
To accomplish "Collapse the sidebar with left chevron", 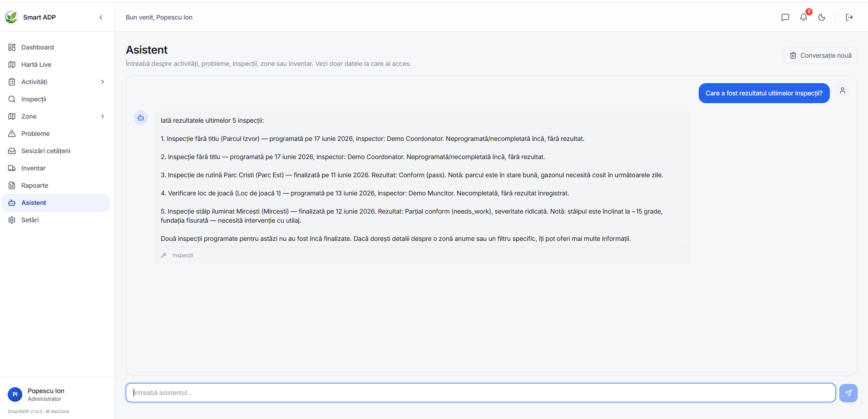I will coord(101,17).
